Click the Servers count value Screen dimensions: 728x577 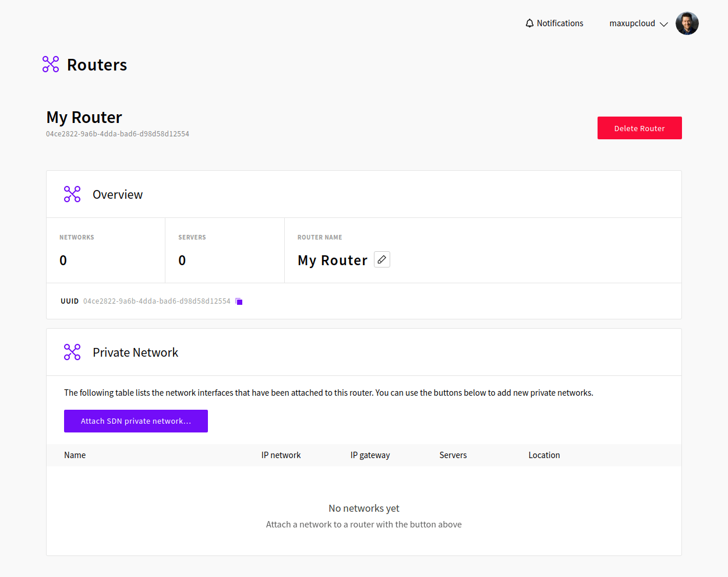tap(182, 261)
